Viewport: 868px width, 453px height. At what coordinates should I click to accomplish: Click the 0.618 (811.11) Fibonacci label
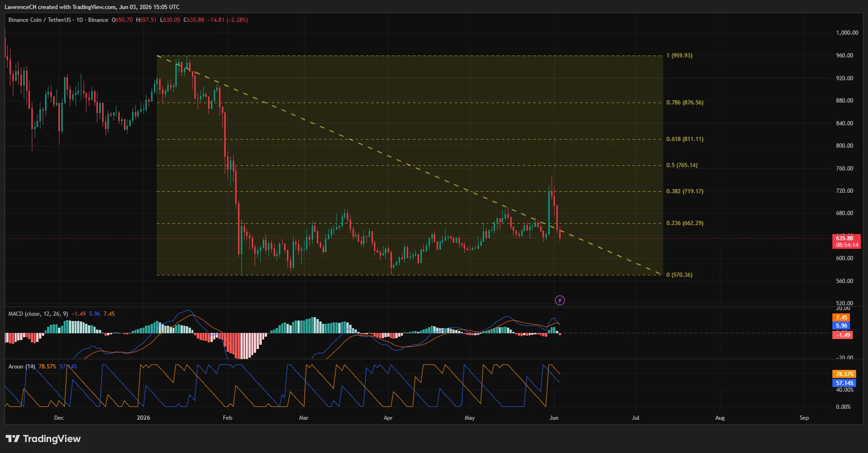(685, 139)
